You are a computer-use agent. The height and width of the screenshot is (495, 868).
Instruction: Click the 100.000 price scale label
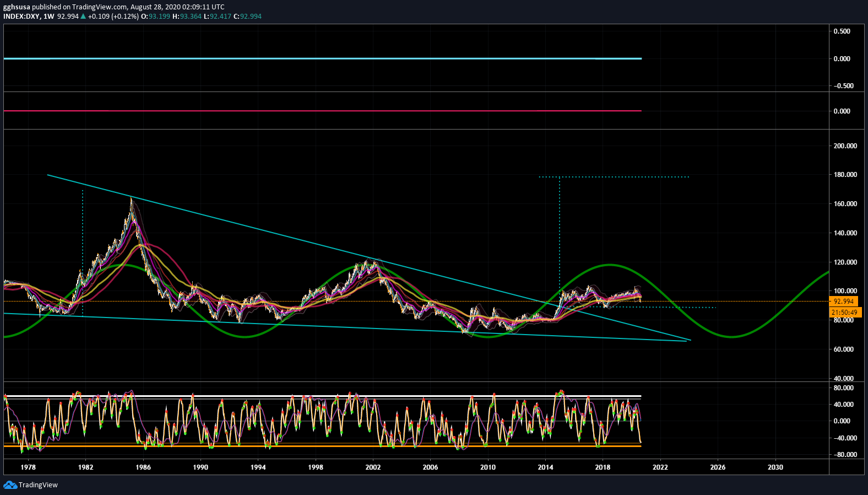click(845, 291)
